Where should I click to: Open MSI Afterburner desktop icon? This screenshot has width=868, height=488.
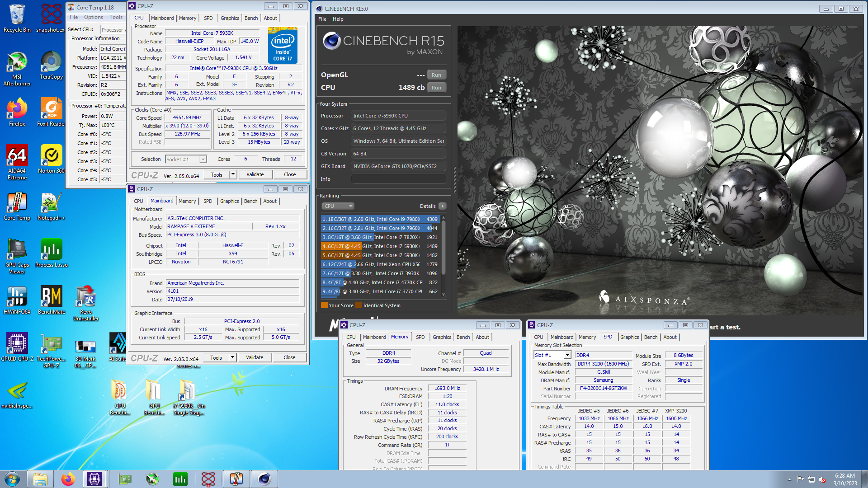[x=17, y=68]
